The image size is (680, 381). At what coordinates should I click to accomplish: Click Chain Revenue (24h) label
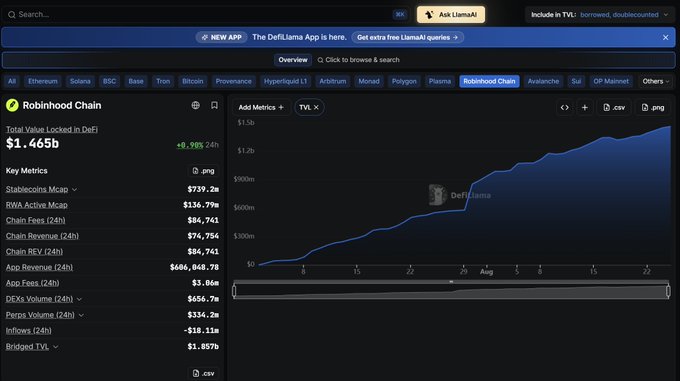[x=42, y=236]
